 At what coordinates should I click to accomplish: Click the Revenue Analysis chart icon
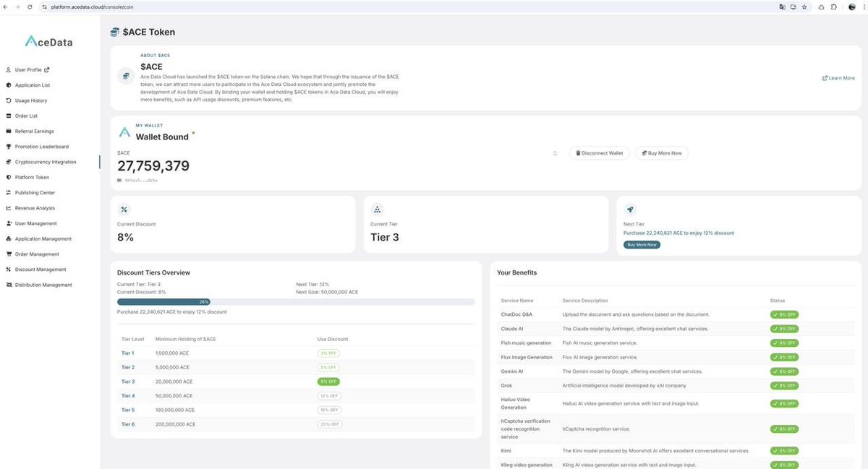coord(9,208)
